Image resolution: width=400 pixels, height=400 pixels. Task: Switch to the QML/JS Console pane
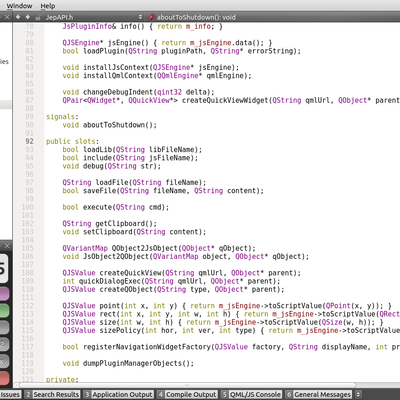pyautogui.click(x=251, y=395)
